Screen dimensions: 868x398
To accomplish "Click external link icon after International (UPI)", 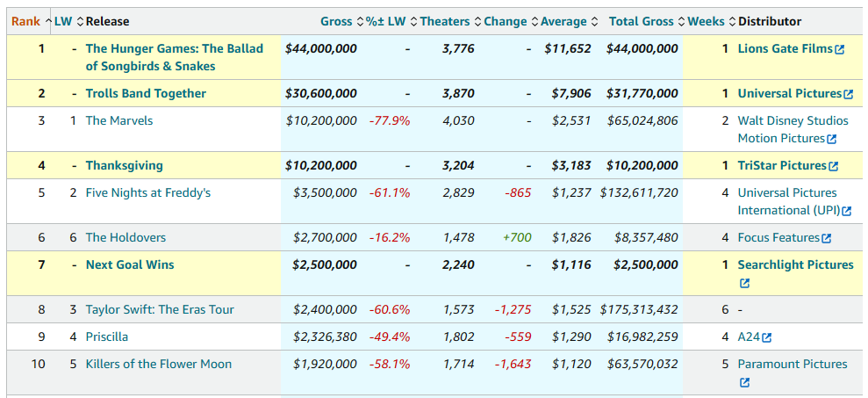I will tap(847, 211).
